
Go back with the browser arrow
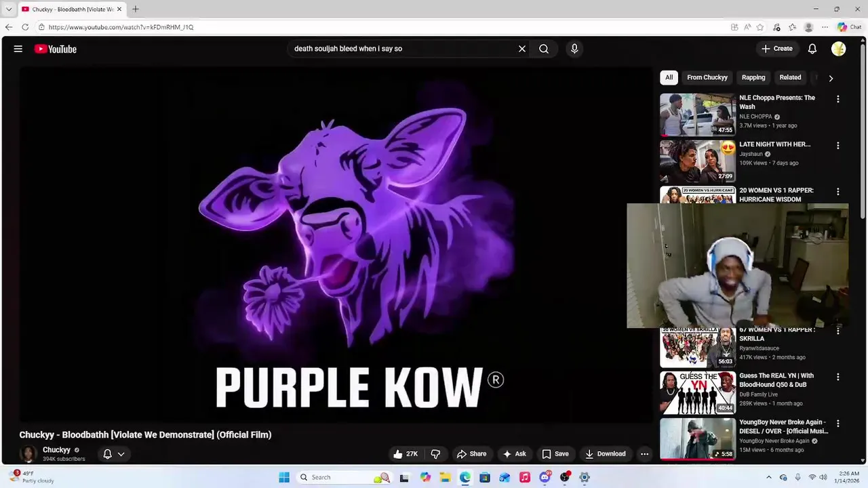pyautogui.click(x=9, y=27)
